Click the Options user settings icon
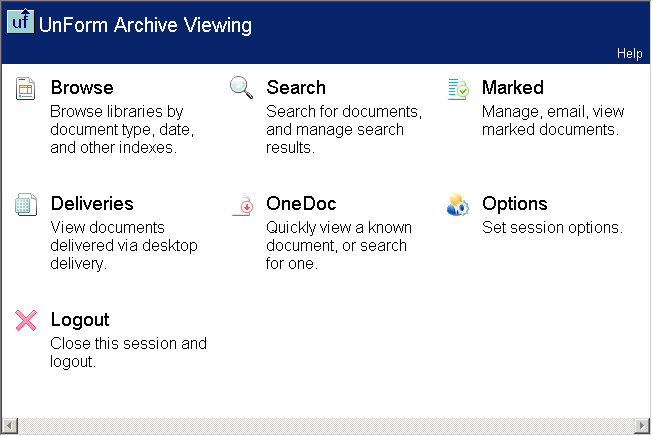 pyautogui.click(x=458, y=205)
